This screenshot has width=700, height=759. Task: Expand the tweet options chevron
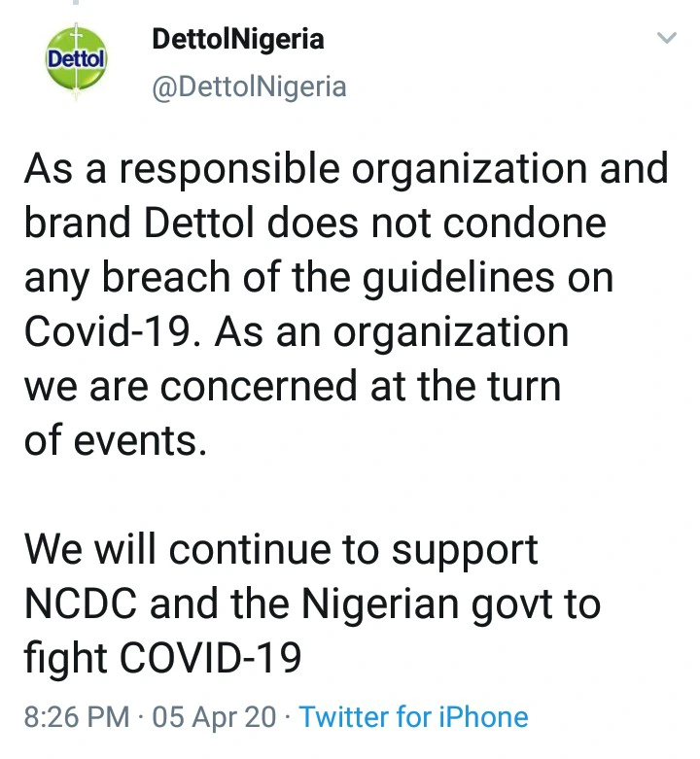[666, 39]
